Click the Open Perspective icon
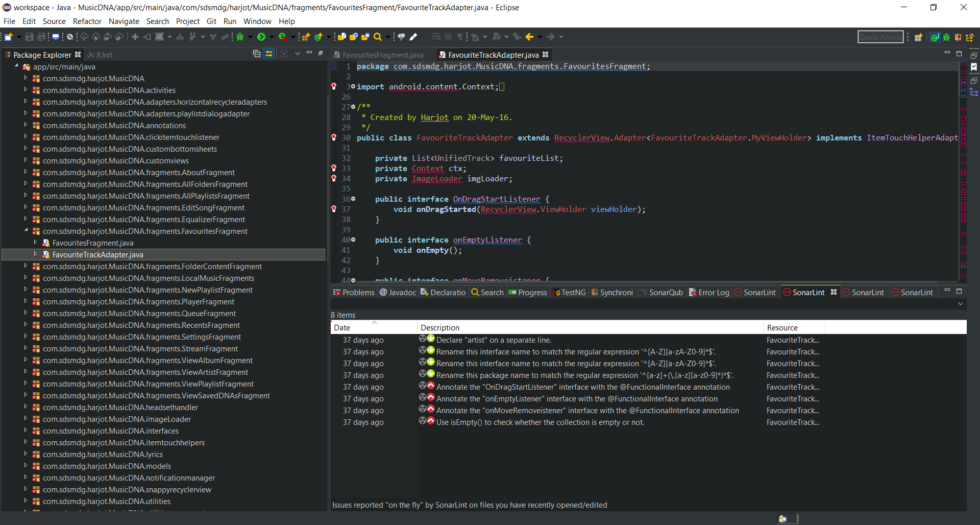Viewport: 980px width, 525px height. tap(918, 37)
